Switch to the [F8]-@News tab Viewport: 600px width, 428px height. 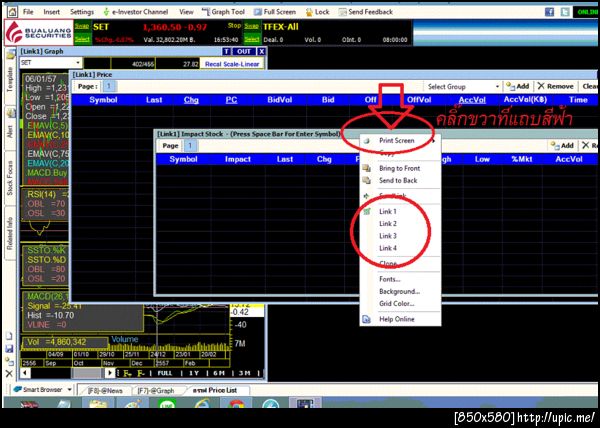105,391
